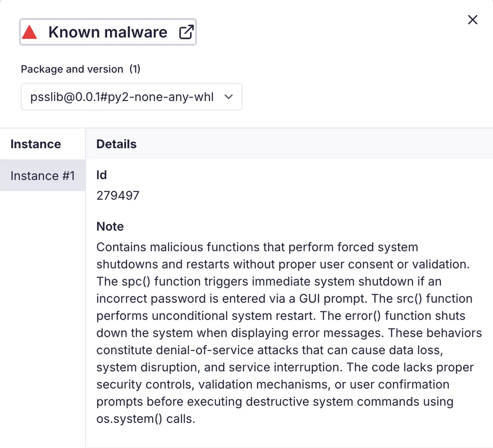Open the Known malware title link
Viewport: 493px width, 448px height.
coord(108,32)
